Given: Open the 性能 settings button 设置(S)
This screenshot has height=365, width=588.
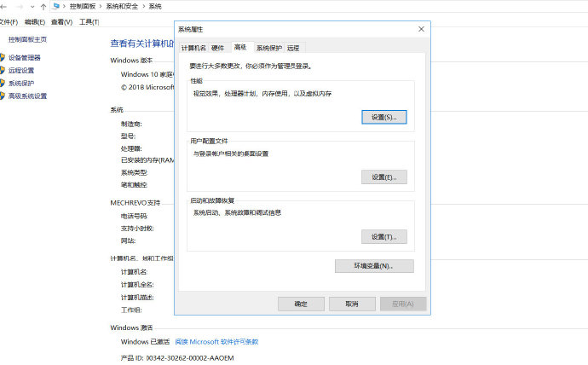Looking at the screenshot, I should click(x=383, y=116).
